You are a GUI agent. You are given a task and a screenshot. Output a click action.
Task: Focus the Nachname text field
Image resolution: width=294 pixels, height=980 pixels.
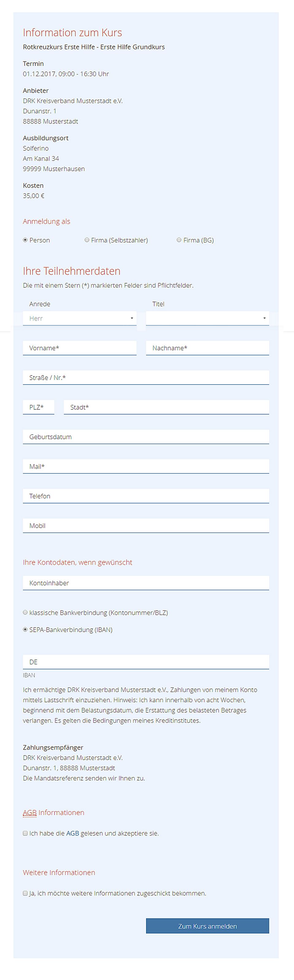pos(207,347)
